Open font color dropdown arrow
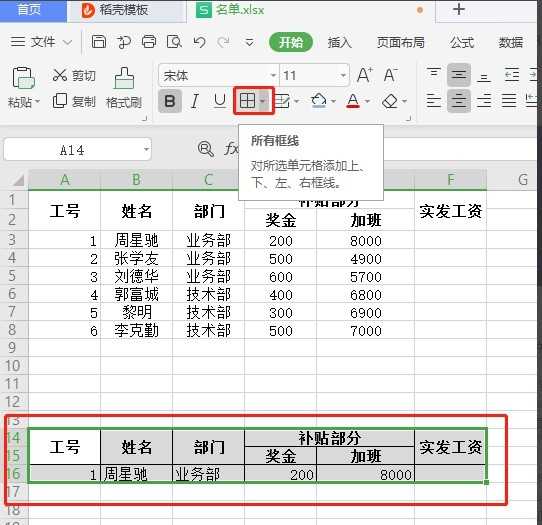This screenshot has width=542, height=525. 368,101
